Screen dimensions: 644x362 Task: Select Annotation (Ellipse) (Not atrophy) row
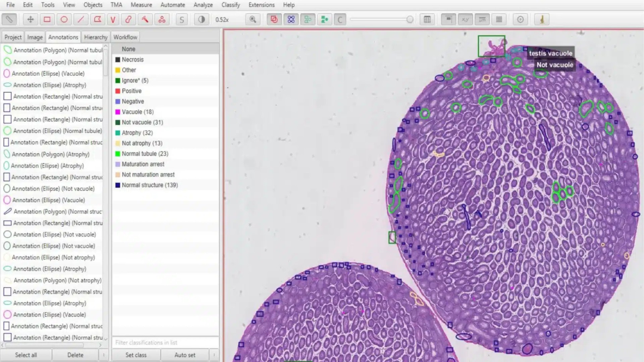tap(52, 257)
